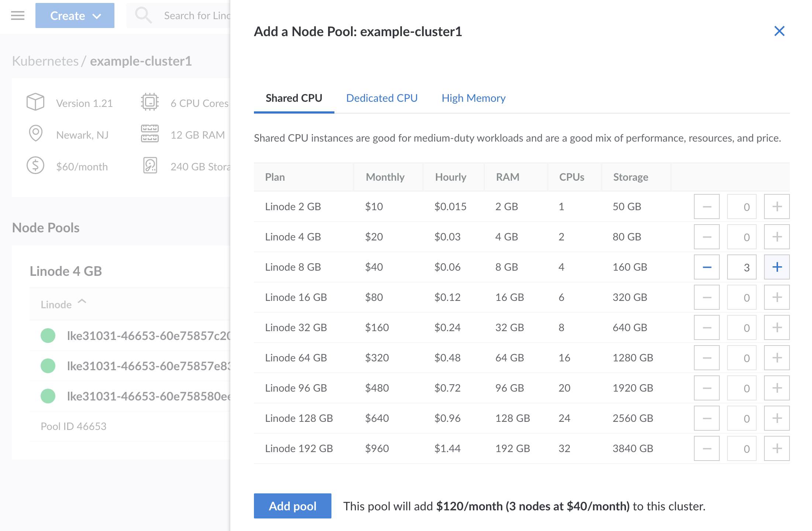Switch to the High Memory tab
812x531 pixels.
(474, 98)
